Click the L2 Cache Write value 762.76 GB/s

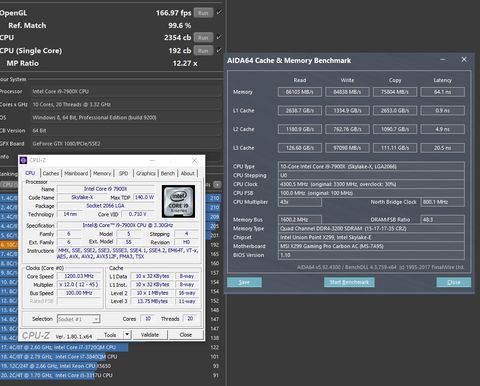pyautogui.click(x=347, y=129)
